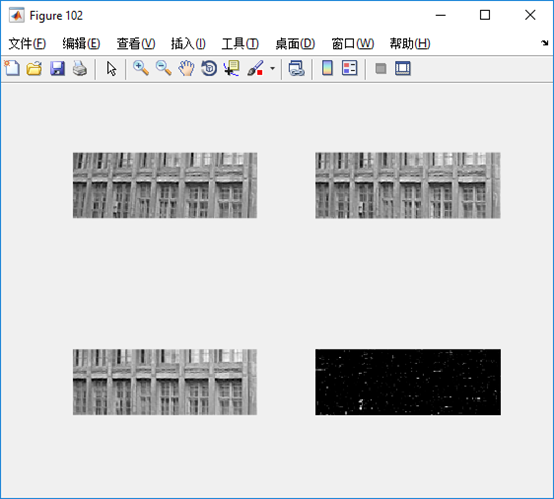This screenshot has width=554, height=499.
Task: Select the Rotate 3D tool
Action: tap(209, 68)
